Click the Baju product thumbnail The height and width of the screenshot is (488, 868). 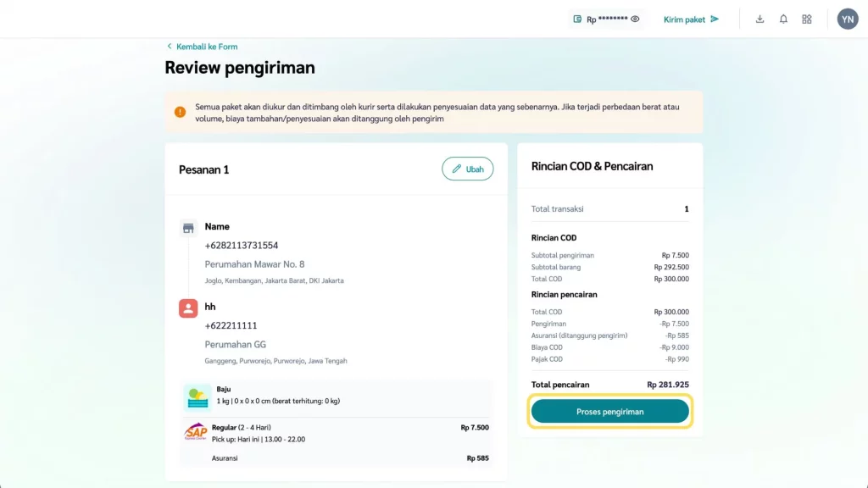pyautogui.click(x=198, y=396)
